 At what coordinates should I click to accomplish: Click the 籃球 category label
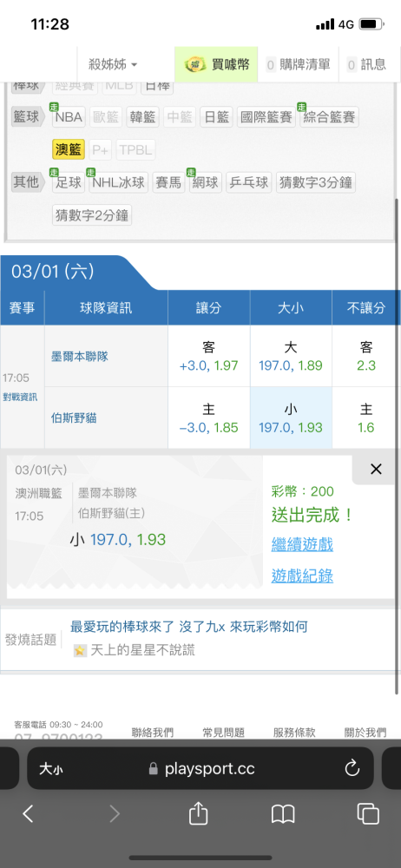[x=29, y=117]
